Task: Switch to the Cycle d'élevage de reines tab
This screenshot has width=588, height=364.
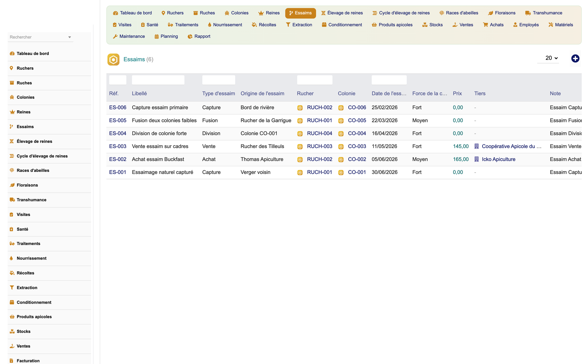Action: tap(401, 13)
